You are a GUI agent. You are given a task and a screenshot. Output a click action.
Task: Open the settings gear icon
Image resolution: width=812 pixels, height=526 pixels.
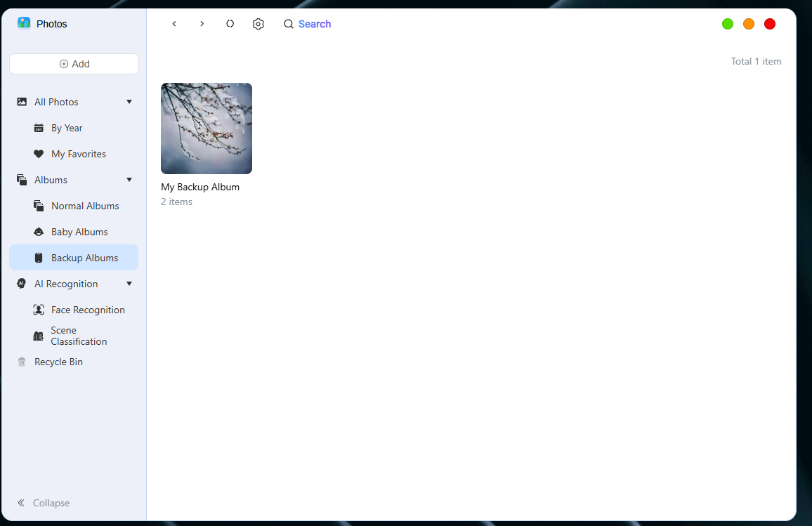[x=258, y=24]
